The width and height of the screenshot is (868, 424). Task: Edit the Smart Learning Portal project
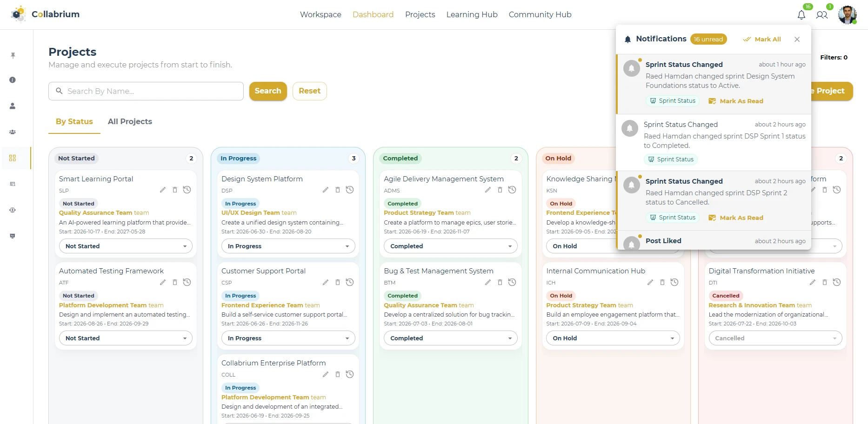[x=163, y=190]
